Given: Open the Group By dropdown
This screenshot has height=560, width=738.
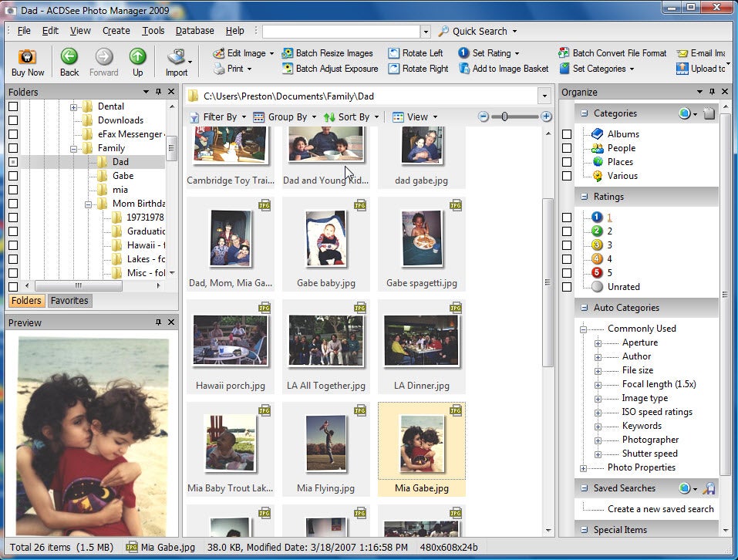Looking at the screenshot, I should (x=285, y=116).
